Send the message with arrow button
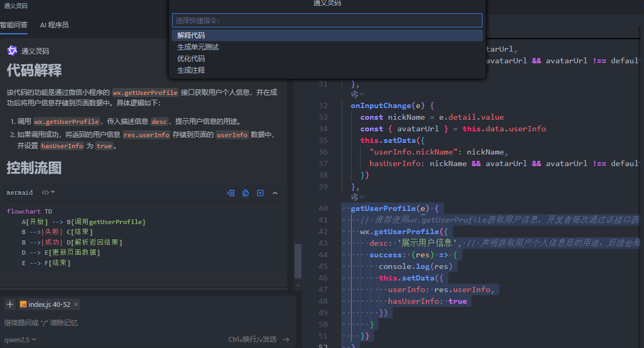The image size is (644, 348). click(286, 340)
